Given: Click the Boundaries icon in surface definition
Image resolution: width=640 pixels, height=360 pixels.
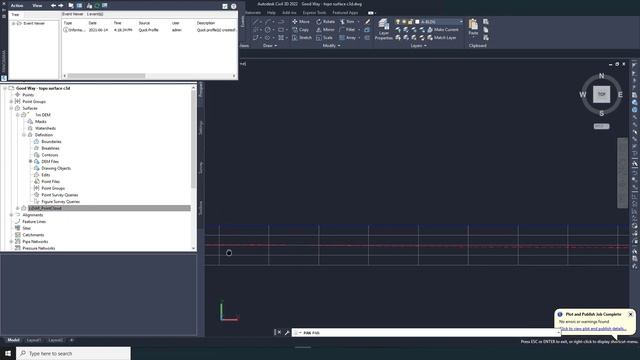Looking at the screenshot, I should 36,142.
